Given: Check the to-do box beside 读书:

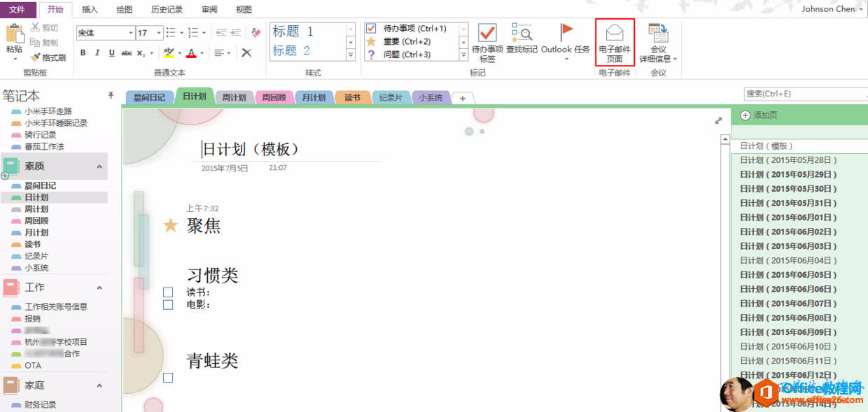Looking at the screenshot, I should coord(168,292).
